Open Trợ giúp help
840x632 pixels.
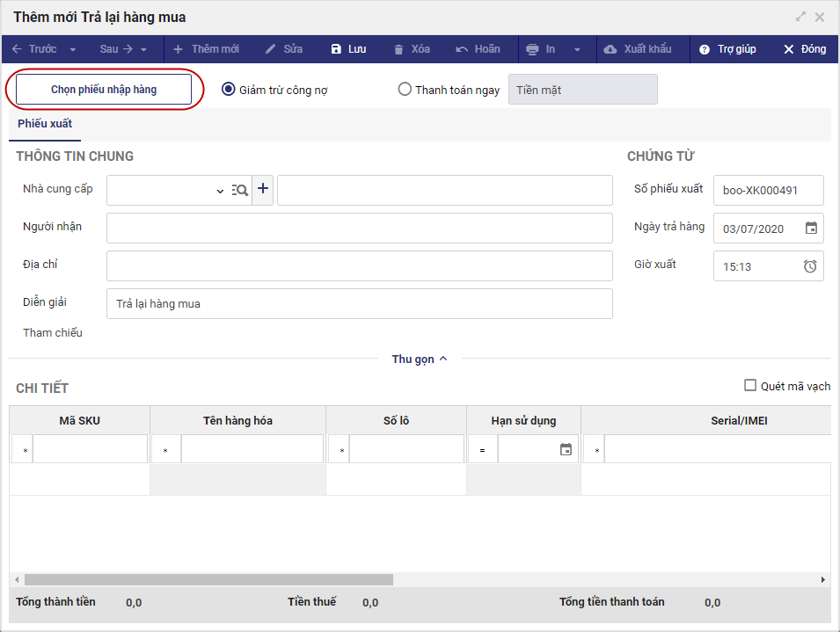coord(727,49)
